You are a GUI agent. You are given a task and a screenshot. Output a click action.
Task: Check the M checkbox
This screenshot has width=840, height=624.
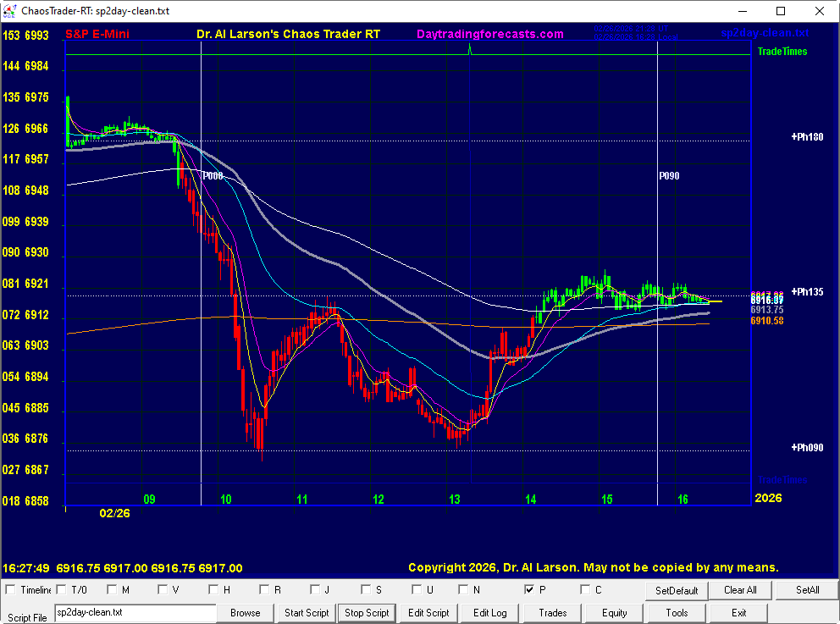click(112, 590)
